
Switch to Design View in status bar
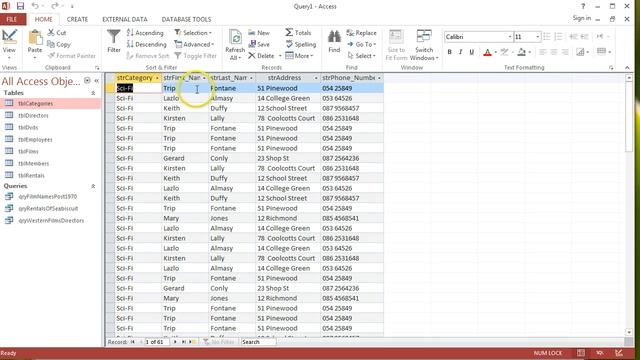(x=619, y=353)
